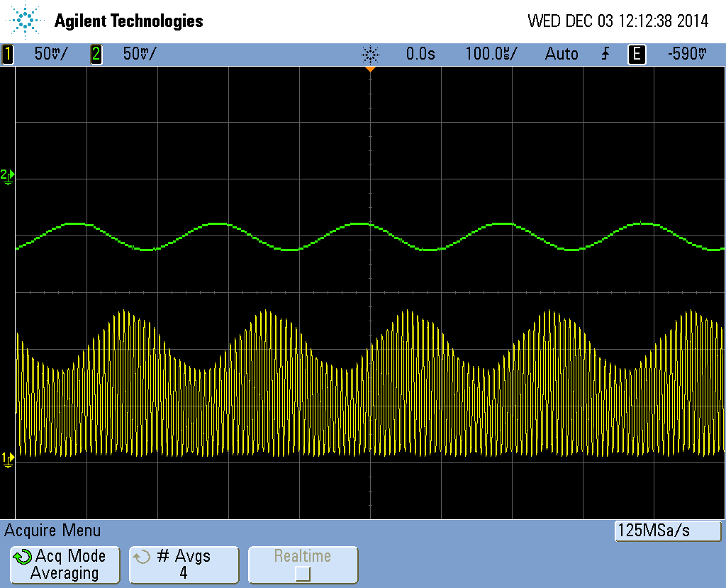Viewport: 726px width, 588px height.
Task: Enable the Realtime checkbox
Action: tap(303, 573)
